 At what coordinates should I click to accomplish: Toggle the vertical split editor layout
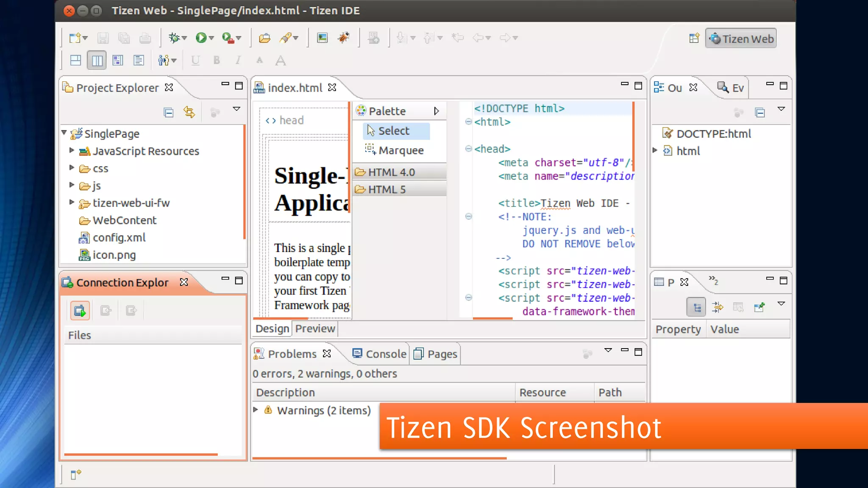(x=97, y=60)
